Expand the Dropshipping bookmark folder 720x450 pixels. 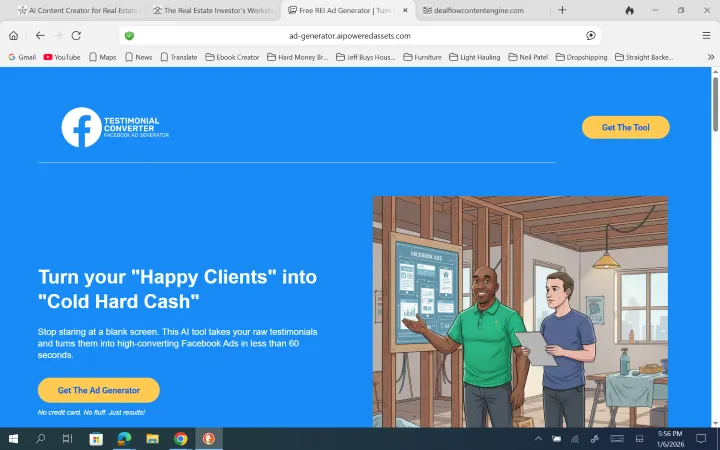point(581,57)
